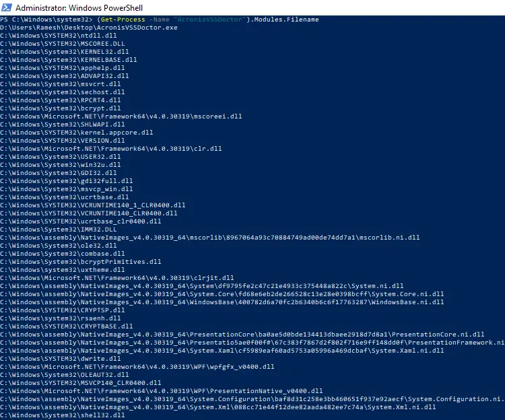505x420 pixels.
Task: Click the win32u.dll line
Action: [x=61, y=165]
